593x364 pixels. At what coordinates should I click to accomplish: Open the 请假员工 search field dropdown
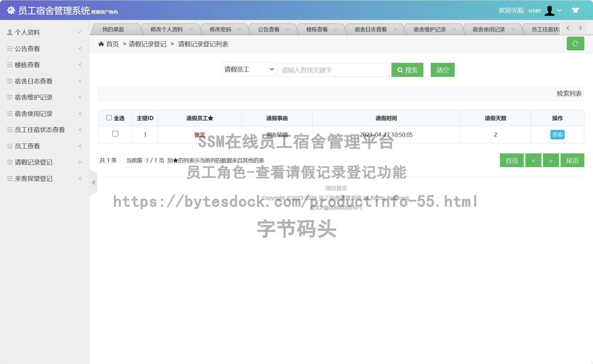[249, 69]
